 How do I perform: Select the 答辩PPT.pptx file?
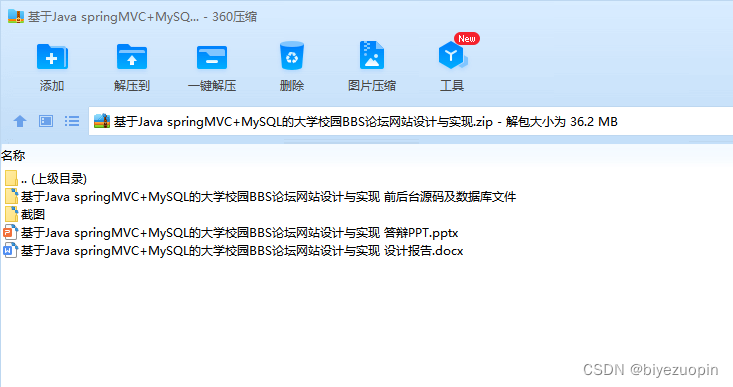coord(231,233)
